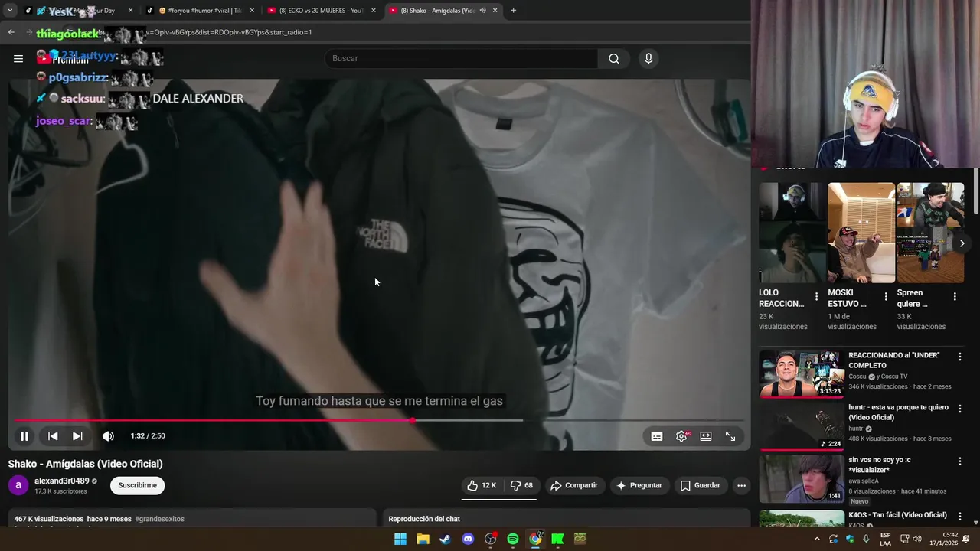Click the Preguntar button
The height and width of the screenshot is (551, 980).
coord(639,485)
